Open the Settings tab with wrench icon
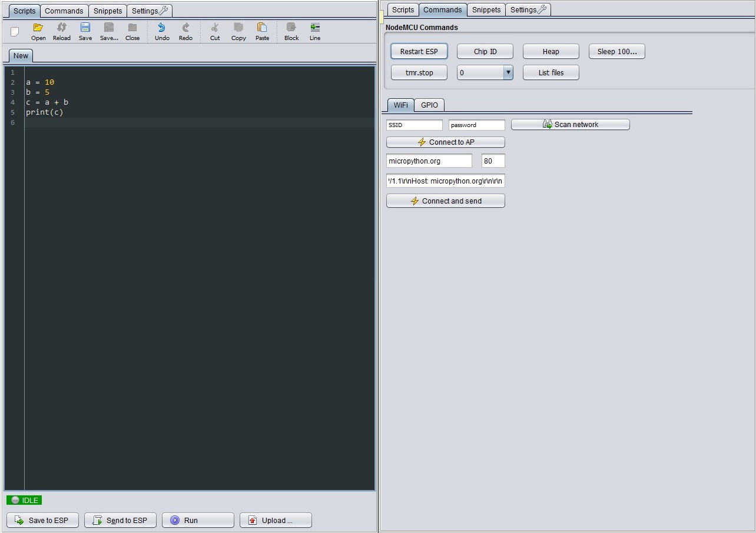The image size is (756, 533). pyautogui.click(x=528, y=9)
